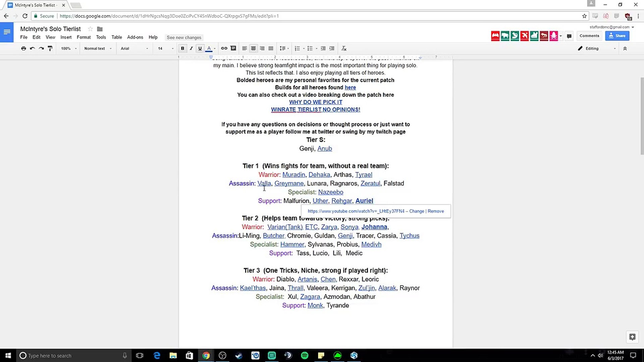Click the numbered list icon

tap(297, 48)
